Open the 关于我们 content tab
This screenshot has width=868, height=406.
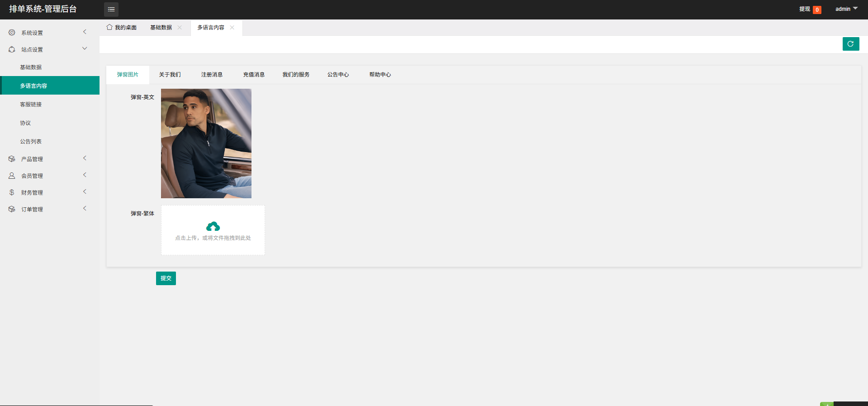(x=170, y=75)
